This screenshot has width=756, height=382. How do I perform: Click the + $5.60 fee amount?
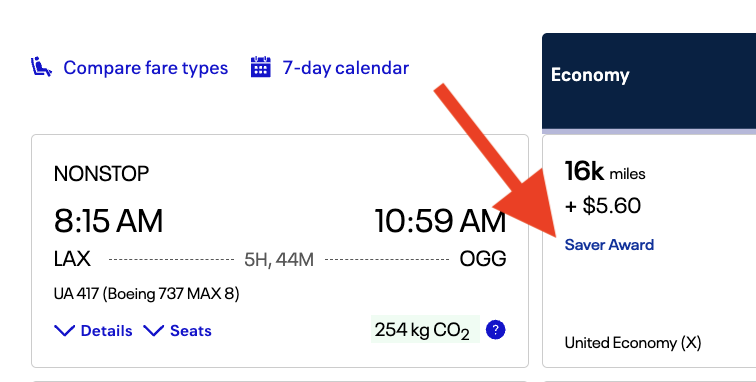pyautogui.click(x=603, y=206)
